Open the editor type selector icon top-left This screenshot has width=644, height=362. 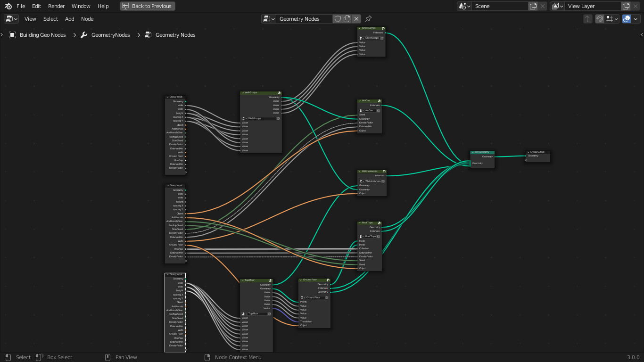coord(11,19)
